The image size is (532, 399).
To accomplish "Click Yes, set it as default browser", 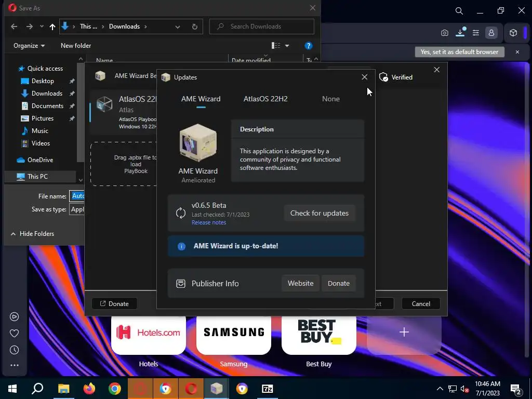I will tap(459, 52).
